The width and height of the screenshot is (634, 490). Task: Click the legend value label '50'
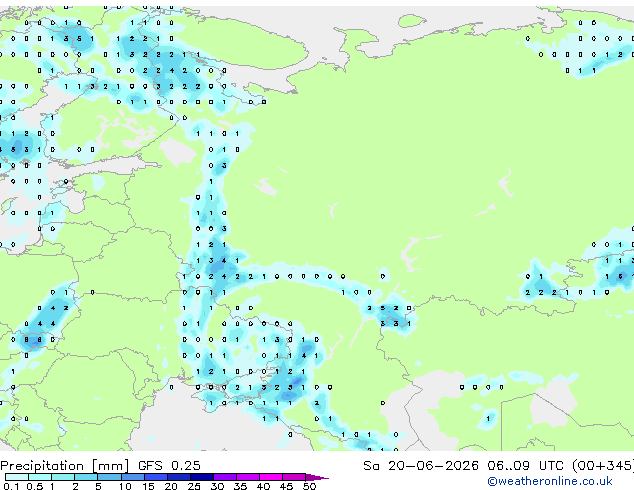310,486
